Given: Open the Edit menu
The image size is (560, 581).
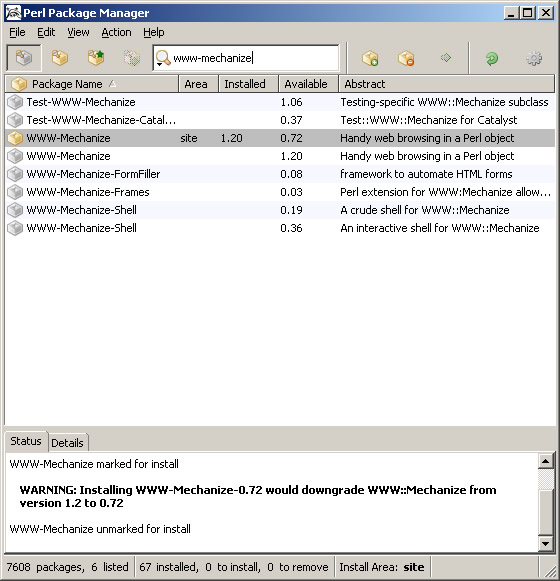Looking at the screenshot, I should [46, 33].
